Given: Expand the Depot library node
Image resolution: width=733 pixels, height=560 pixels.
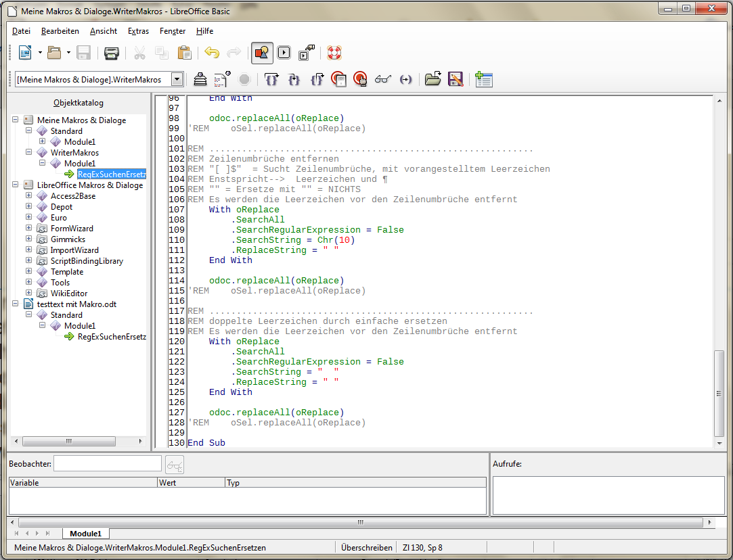Looking at the screenshot, I should coord(28,206).
